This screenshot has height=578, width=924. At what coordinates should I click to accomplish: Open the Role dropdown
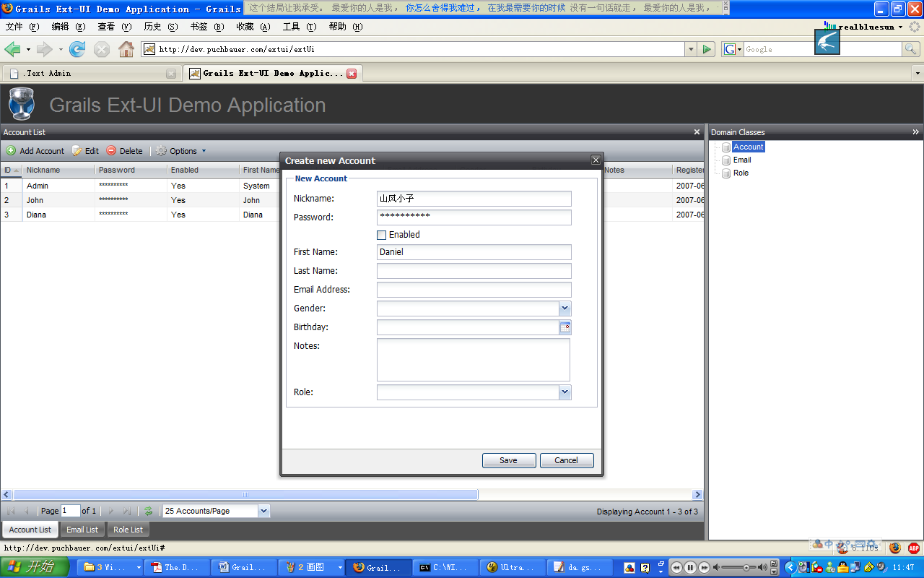(x=565, y=392)
